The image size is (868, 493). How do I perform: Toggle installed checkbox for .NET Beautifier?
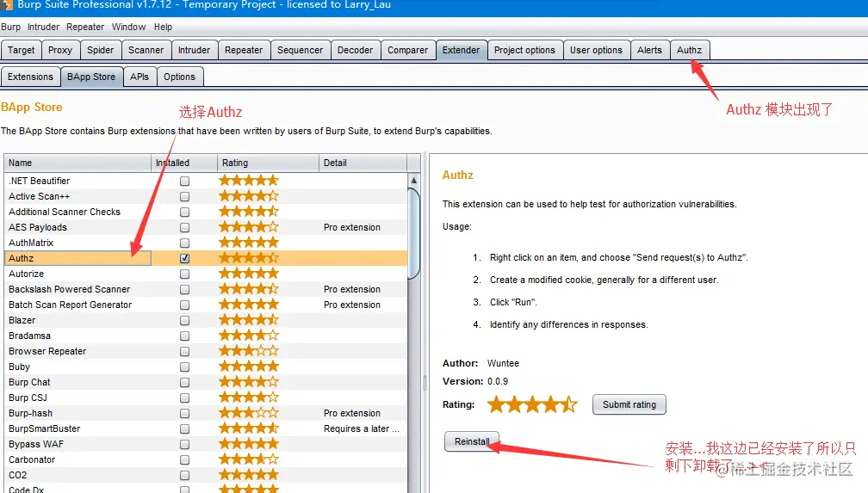pyautogui.click(x=184, y=181)
